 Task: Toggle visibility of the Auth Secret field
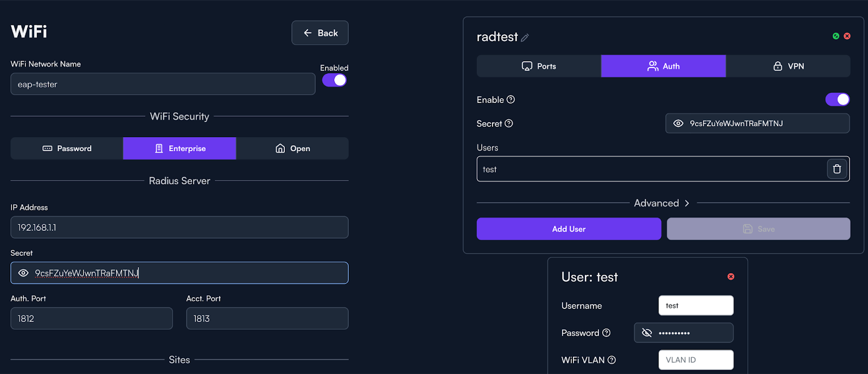click(x=678, y=124)
